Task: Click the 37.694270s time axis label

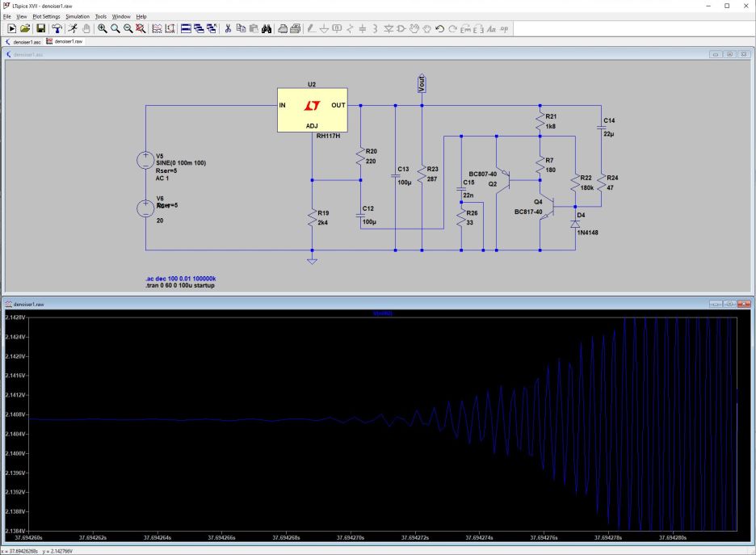Action: (x=351, y=537)
